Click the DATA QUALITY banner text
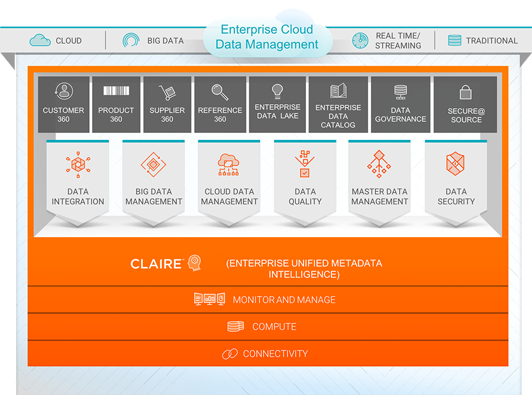This screenshot has width=532, height=395. pos(305,197)
